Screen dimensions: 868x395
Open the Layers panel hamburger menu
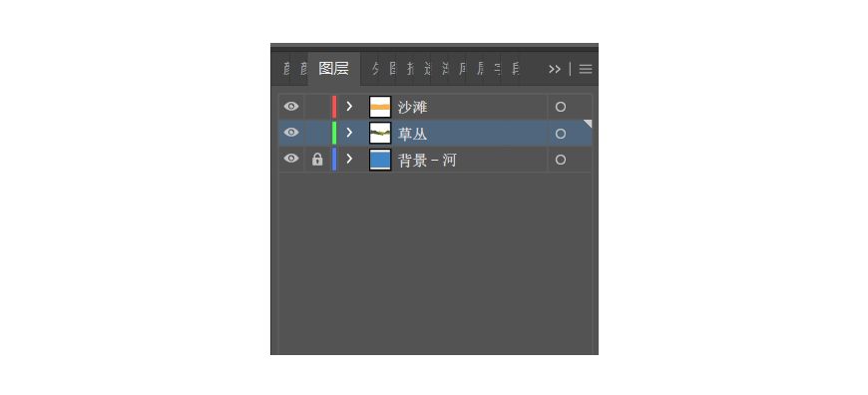[585, 69]
